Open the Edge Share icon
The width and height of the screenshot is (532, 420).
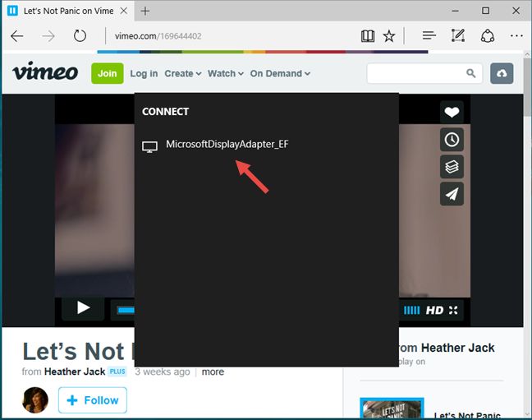[487, 35]
